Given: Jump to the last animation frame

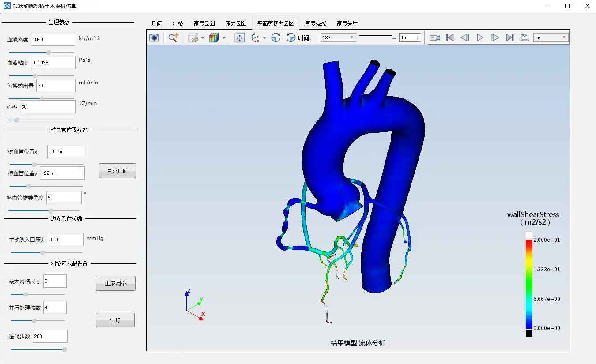Looking at the screenshot, I should point(510,38).
